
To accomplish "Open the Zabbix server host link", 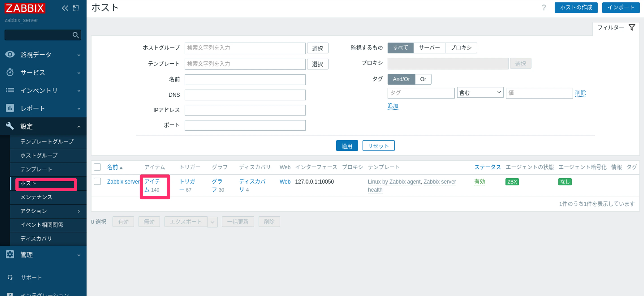I will point(123,182).
